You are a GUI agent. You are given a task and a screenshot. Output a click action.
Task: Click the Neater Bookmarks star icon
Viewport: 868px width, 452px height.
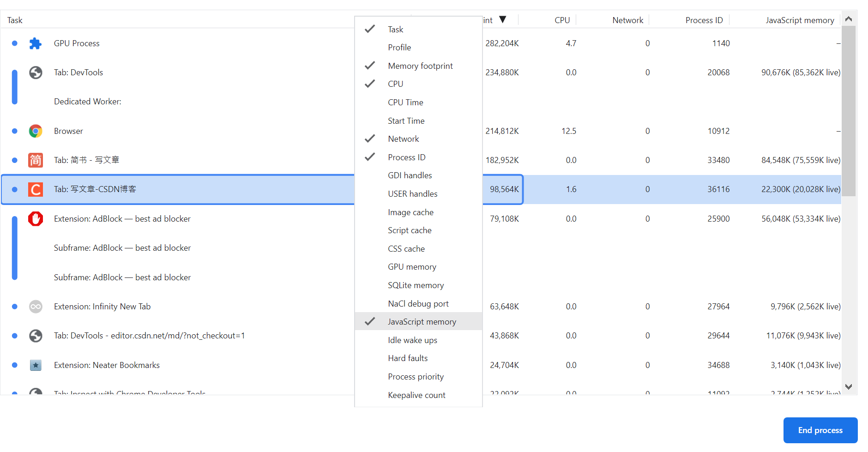tap(36, 365)
